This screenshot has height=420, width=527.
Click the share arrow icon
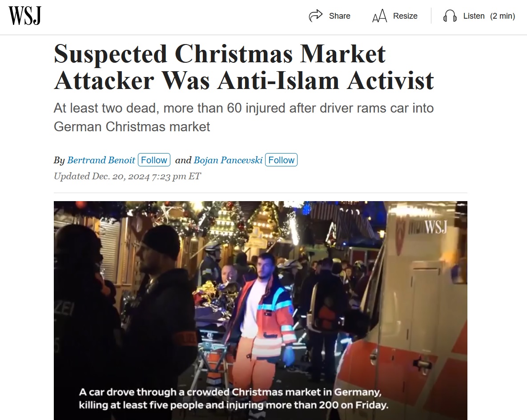click(x=316, y=16)
